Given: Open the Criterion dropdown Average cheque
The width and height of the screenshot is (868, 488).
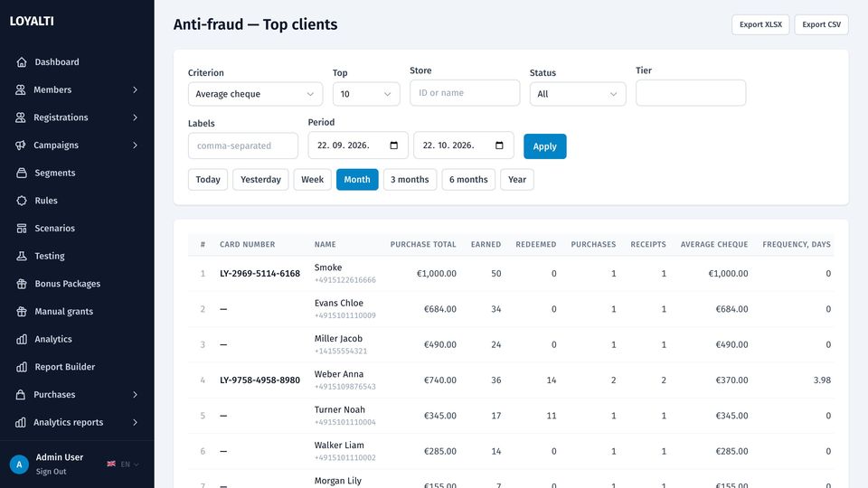Looking at the screenshot, I should pos(255,94).
